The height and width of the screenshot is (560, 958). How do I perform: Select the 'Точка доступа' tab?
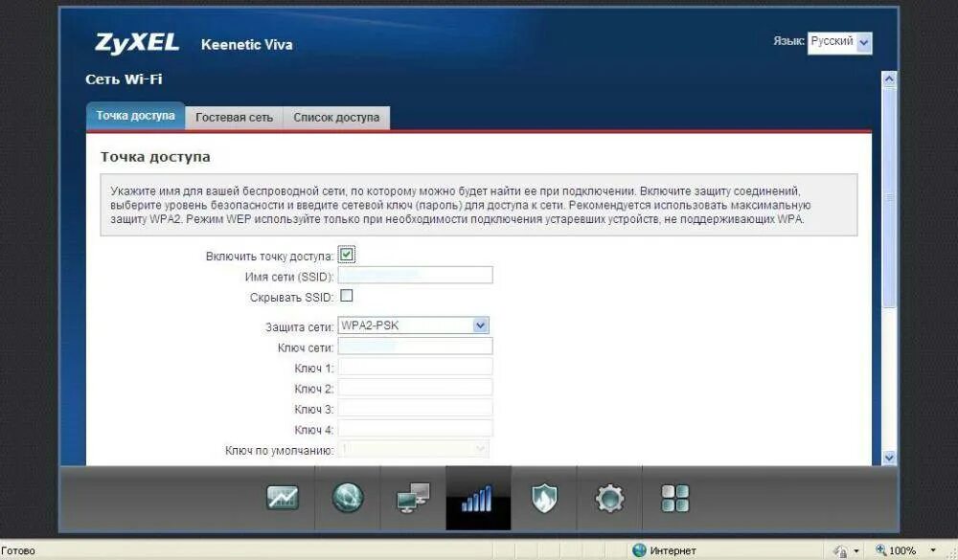point(135,116)
